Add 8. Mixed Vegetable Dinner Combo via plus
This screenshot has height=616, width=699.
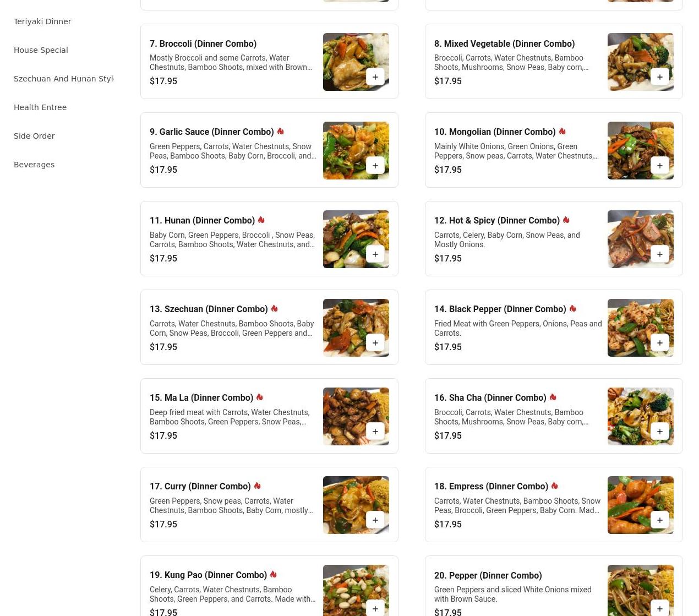pyautogui.click(x=659, y=77)
